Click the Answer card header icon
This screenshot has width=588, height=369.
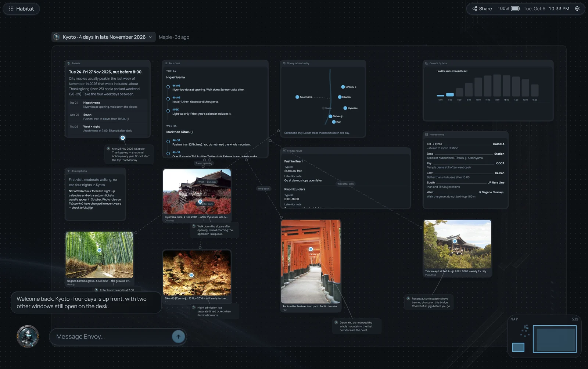click(x=69, y=63)
